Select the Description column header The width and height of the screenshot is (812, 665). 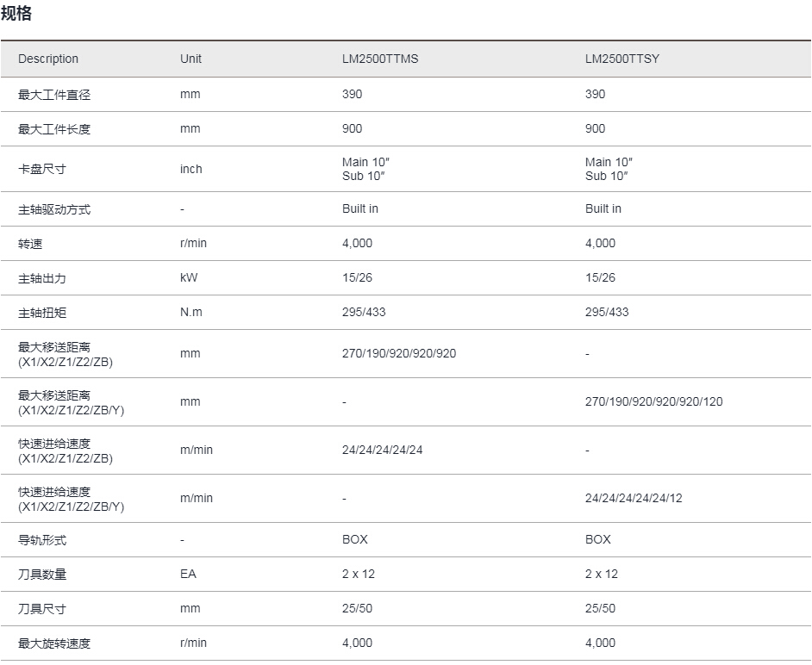point(48,59)
